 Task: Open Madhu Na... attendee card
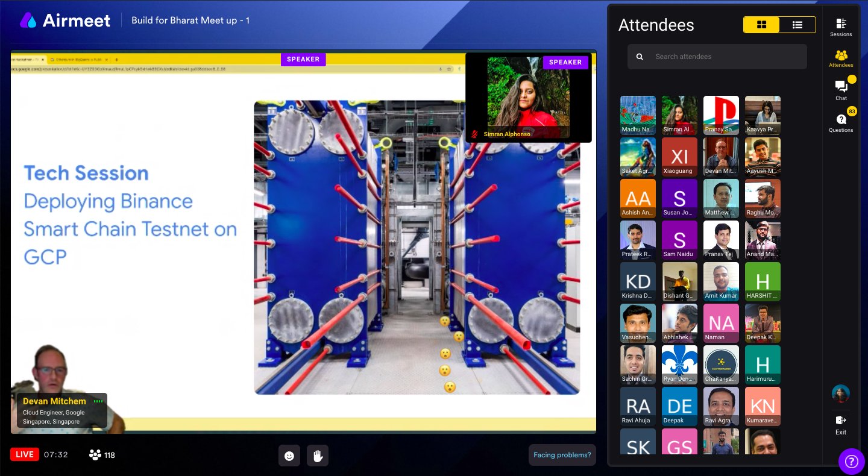click(638, 115)
